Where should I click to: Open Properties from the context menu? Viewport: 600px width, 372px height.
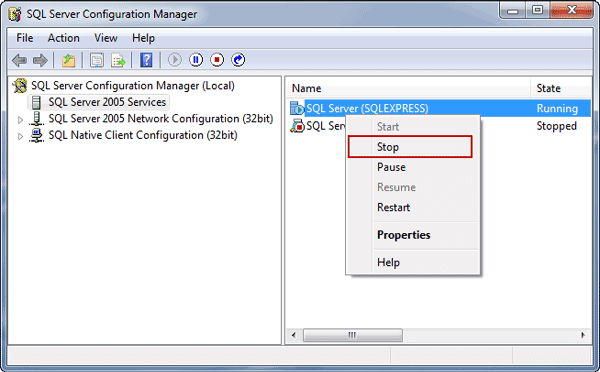point(413,235)
